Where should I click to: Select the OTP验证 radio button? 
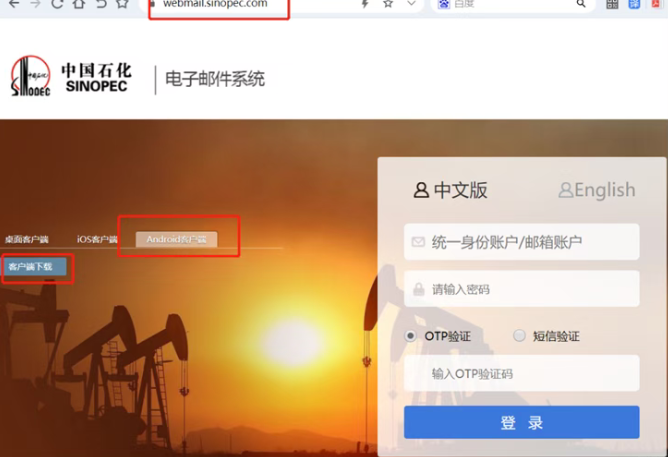coord(410,336)
